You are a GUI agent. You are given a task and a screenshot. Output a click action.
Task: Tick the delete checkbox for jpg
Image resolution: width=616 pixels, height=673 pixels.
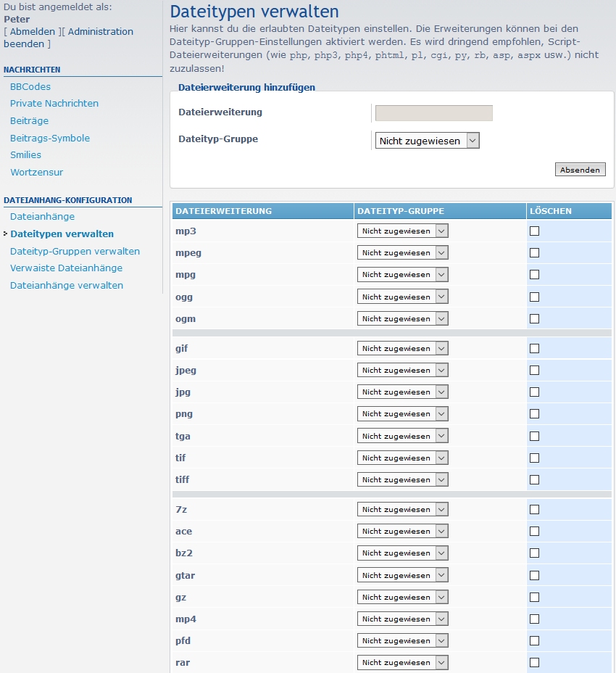pyautogui.click(x=534, y=392)
